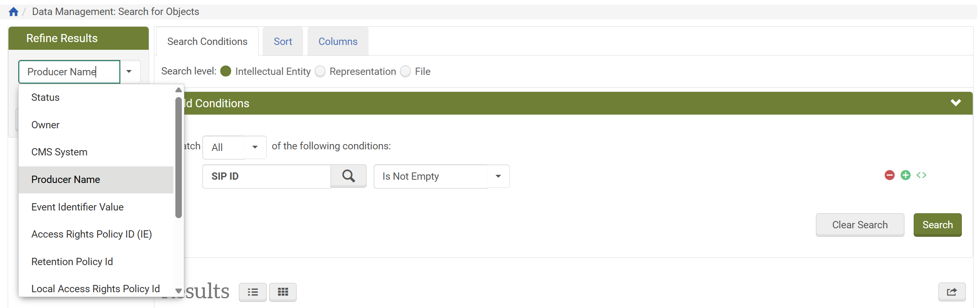Remove the condition with red minus icon
980x308 pixels.
(889, 175)
